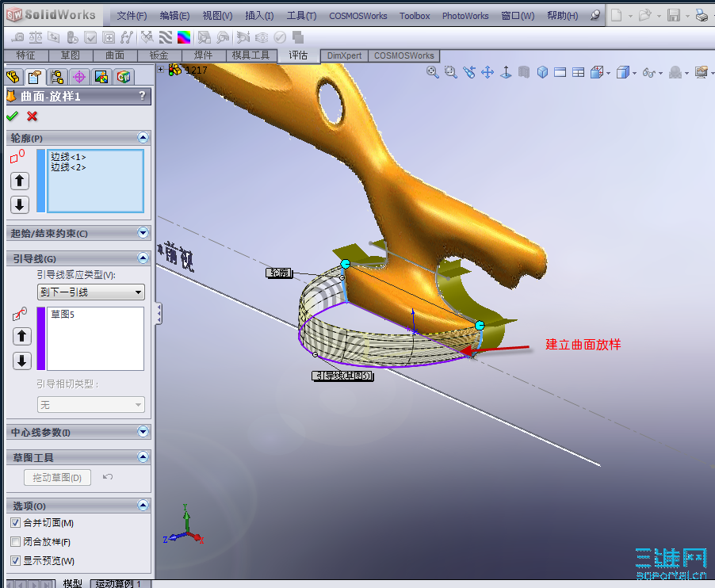Collapse the 轮廓(P) section
Screen dimensions: 715x588
click(x=143, y=138)
